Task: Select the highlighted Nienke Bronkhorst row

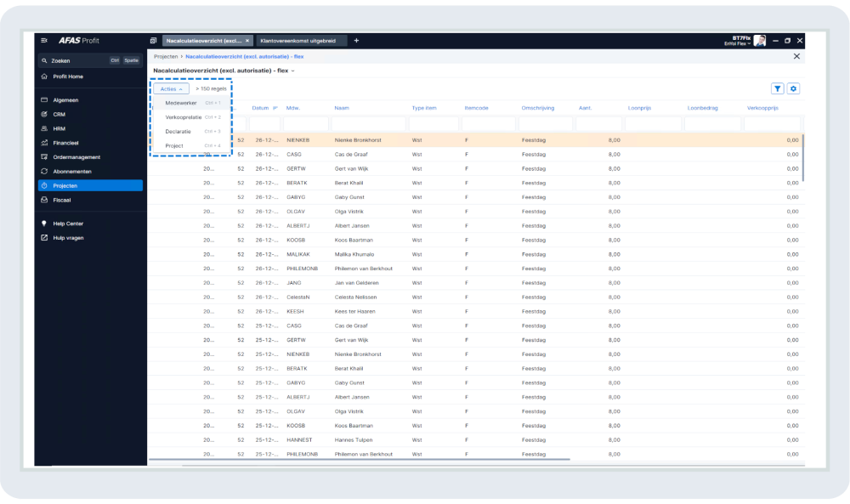Action: pos(477,140)
